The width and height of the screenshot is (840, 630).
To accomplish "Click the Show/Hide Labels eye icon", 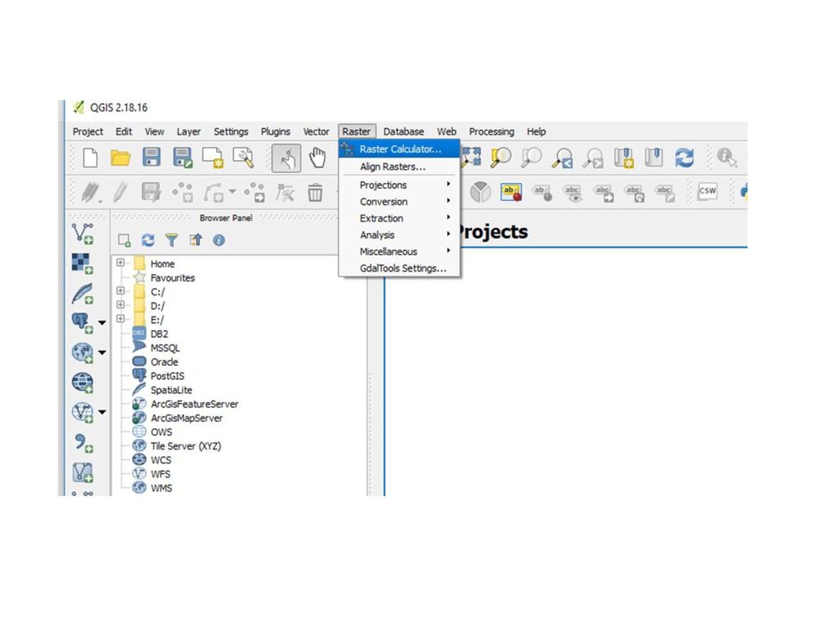I will click(x=573, y=192).
